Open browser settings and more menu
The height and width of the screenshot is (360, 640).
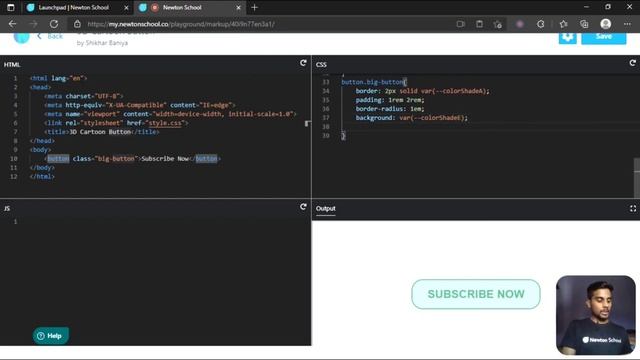[x=627, y=24]
